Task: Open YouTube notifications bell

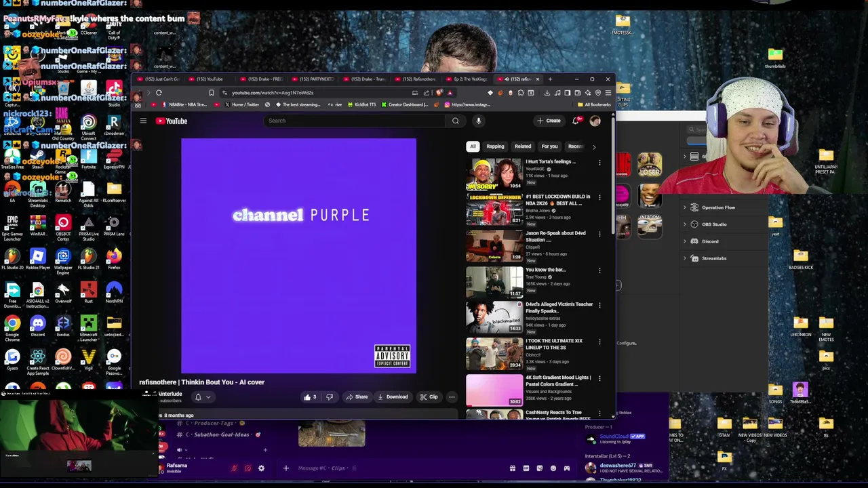Action: coord(576,121)
